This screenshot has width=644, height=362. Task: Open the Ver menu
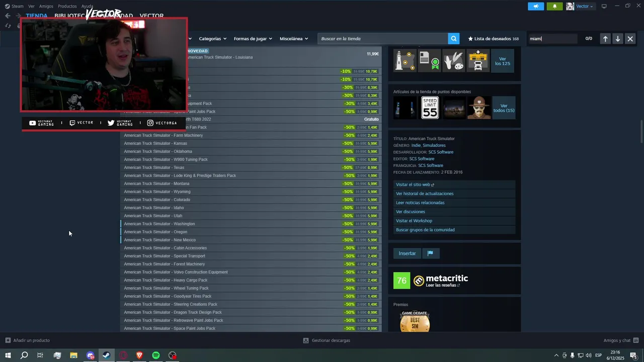coord(31,6)
